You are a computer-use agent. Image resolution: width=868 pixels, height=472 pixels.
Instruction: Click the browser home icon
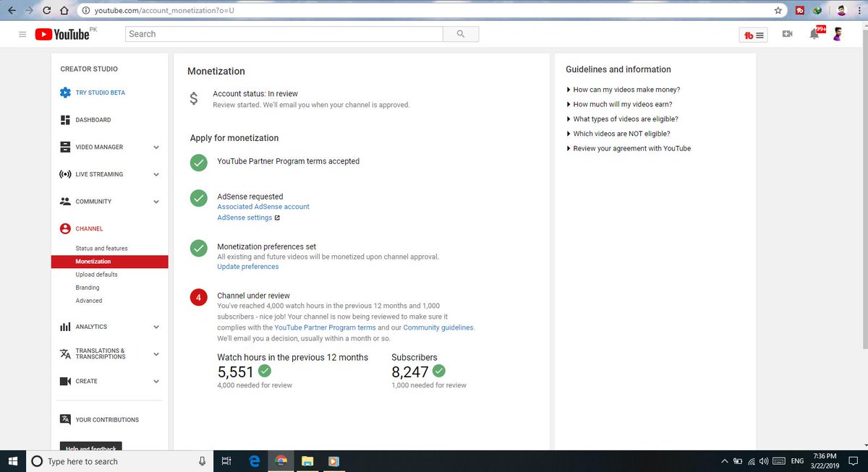point(64,11)
